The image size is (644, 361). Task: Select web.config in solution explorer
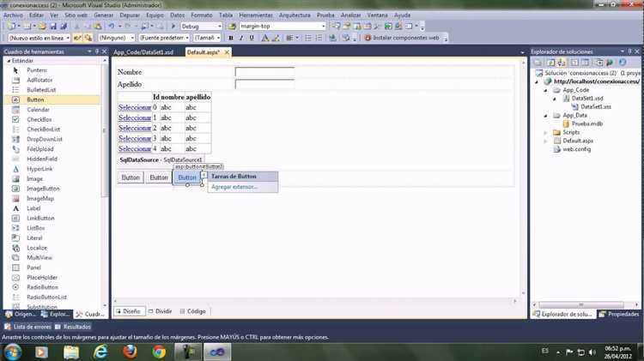click(x=572, y=149)
